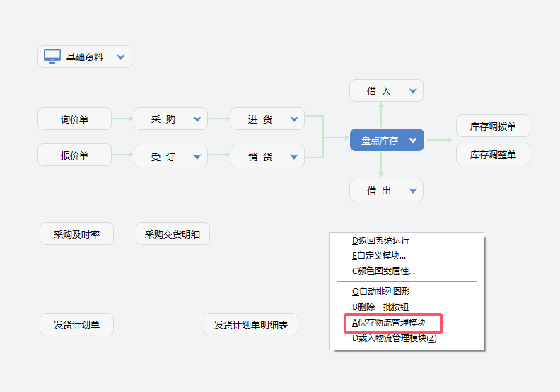Choose 自动排列图形 from context menu
This screenshot has height=392, width=560.
point(382,291)
